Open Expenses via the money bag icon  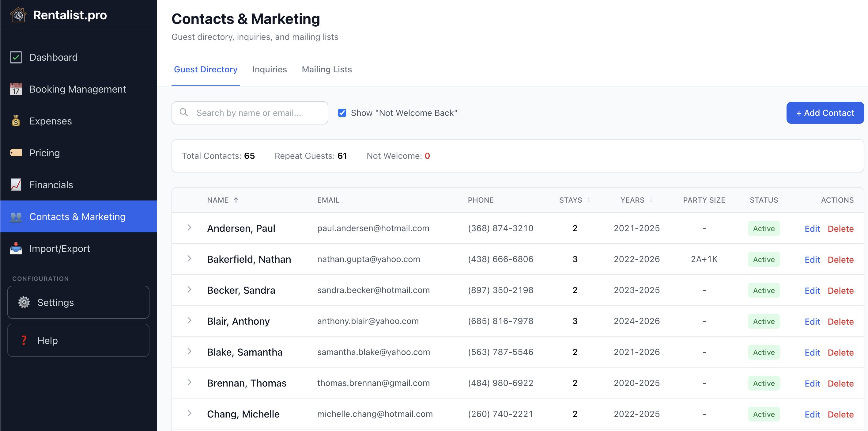[x=16, y=121]
